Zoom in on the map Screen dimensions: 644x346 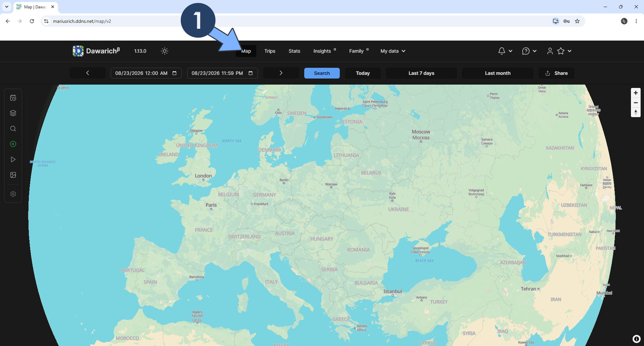point(636,93)
